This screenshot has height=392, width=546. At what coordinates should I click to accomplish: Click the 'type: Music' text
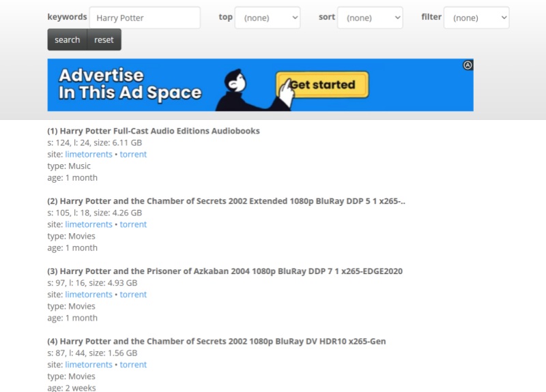pos(69,166)
